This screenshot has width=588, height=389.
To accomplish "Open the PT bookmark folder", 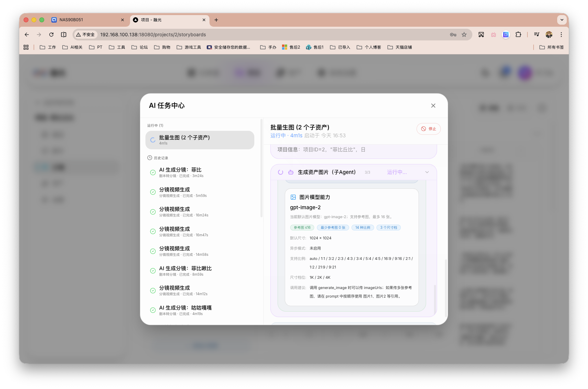I will pyautogui.click(x=96, y=47).
